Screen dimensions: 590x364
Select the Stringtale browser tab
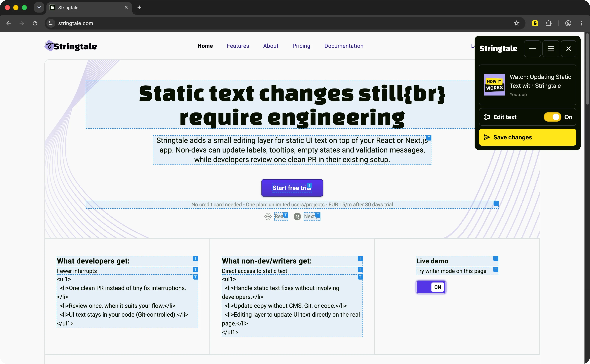tap(89, 7)
